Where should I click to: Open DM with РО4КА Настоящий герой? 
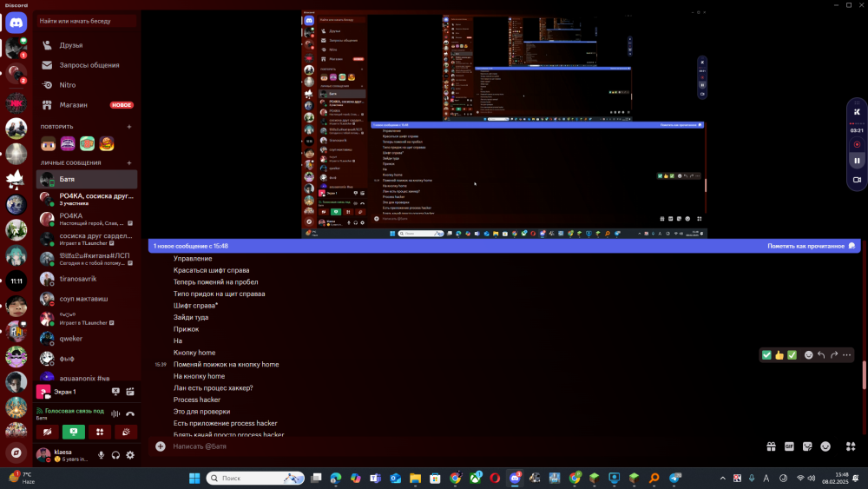click(x=87, y=219)
